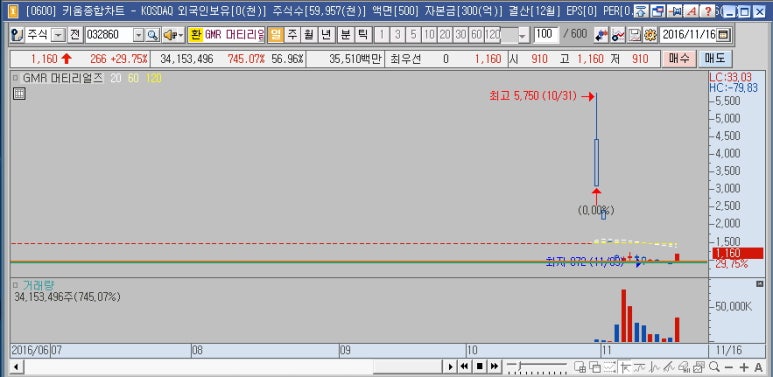The width and height of the screenshot is (773, 377).
Task: Click the 34,153,496 volume value
Action: 187,59
